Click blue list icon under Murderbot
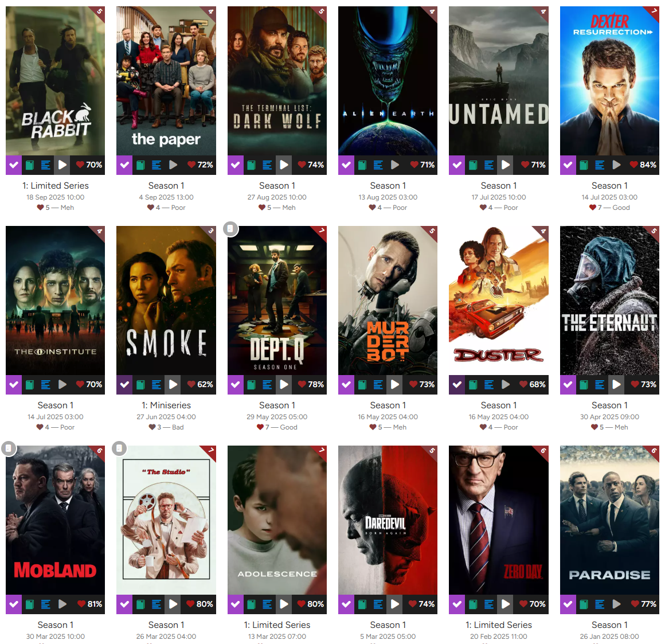The image size is (661, 644). 378,385
